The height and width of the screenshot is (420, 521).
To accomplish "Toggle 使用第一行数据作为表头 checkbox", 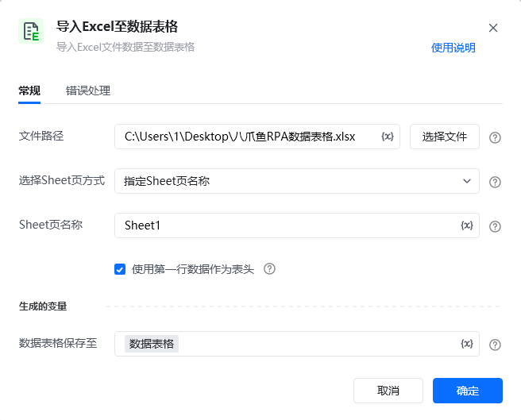I will 120,269.
